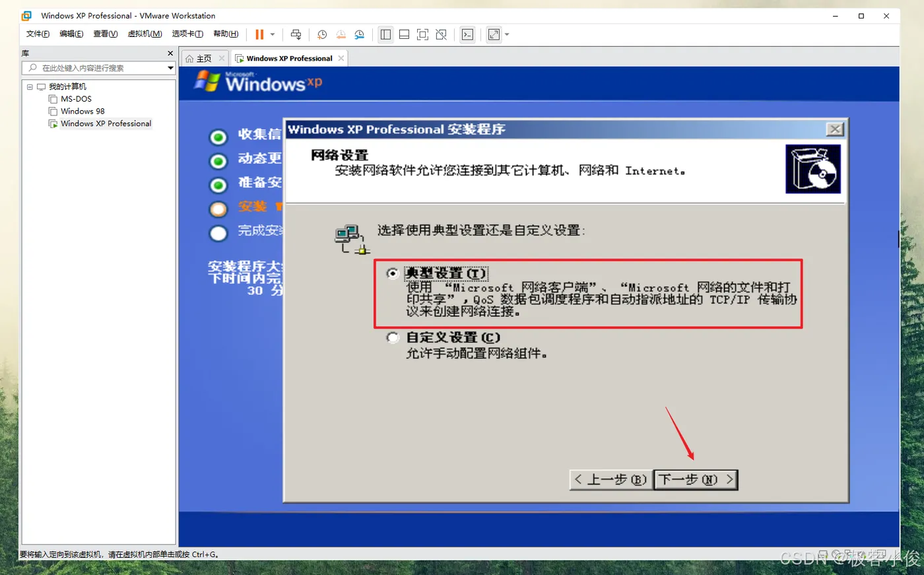
Task: Select 我的计算机 in the library tree
Action: pos(67,86)
